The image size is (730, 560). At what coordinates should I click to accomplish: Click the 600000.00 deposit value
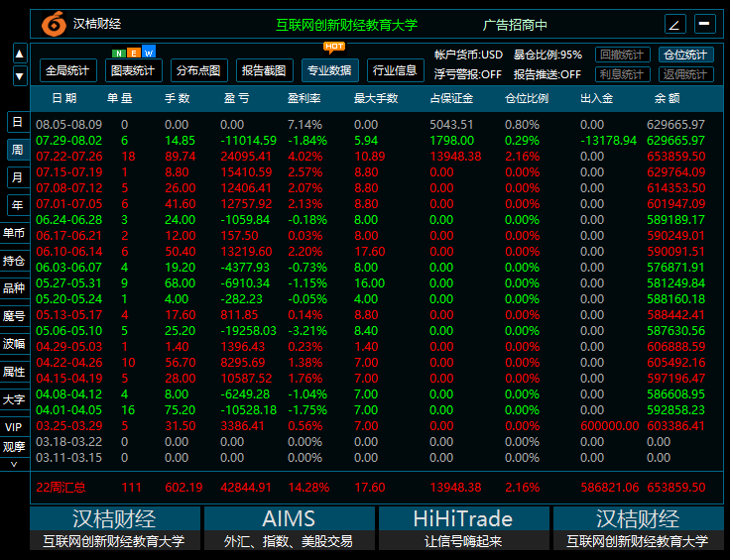(x=610, y=426)
